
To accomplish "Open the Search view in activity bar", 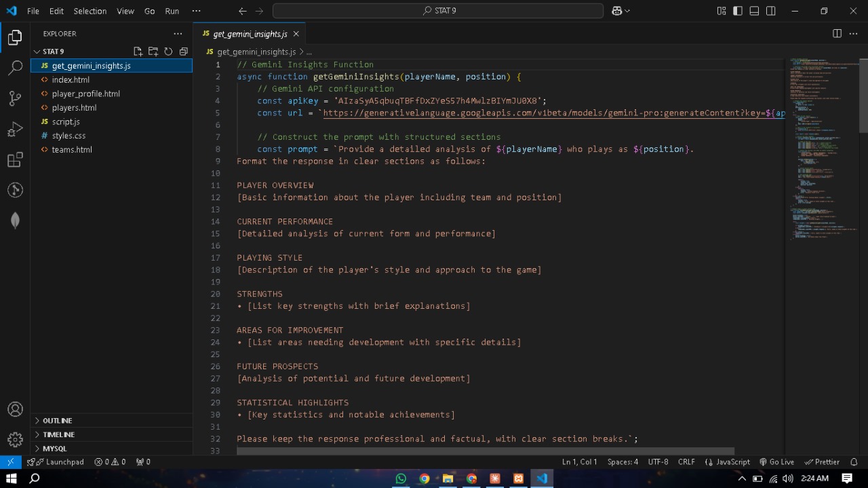I will [x=15, y=68].
